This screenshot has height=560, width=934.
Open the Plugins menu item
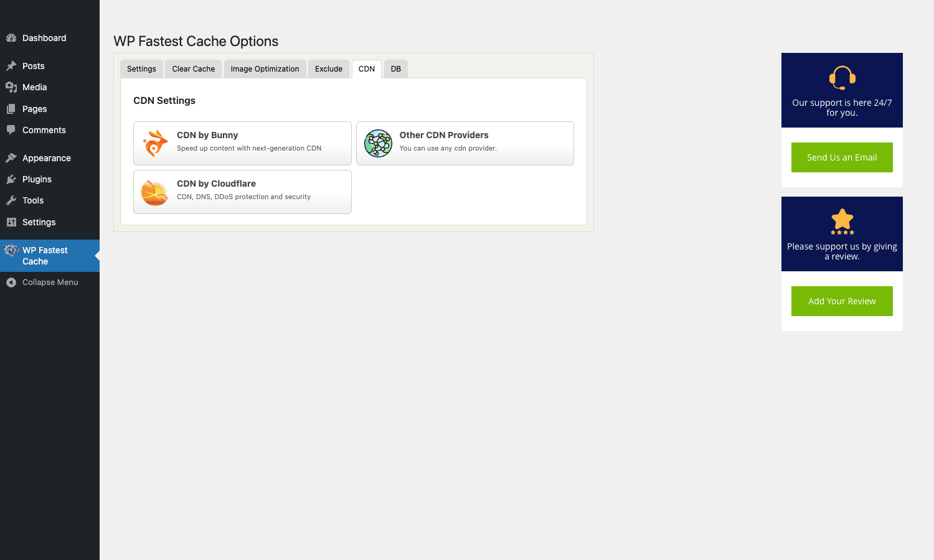click(x=50, y=179)
